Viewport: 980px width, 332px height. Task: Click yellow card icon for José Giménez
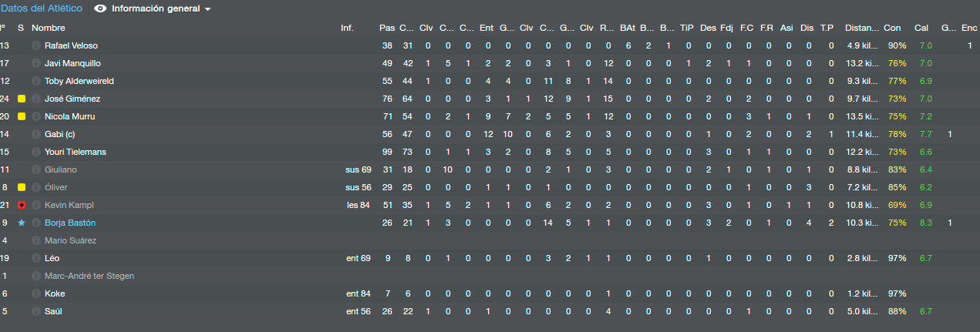click(22, 99)
